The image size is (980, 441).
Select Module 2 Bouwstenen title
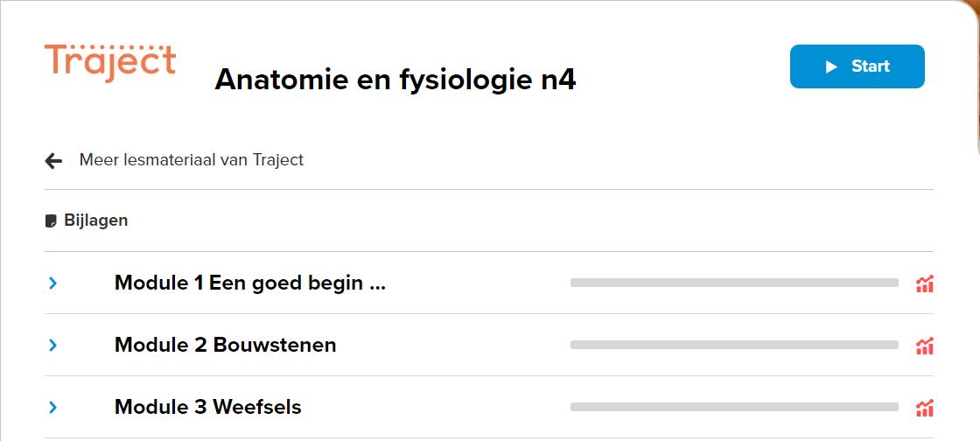[225, 346]
